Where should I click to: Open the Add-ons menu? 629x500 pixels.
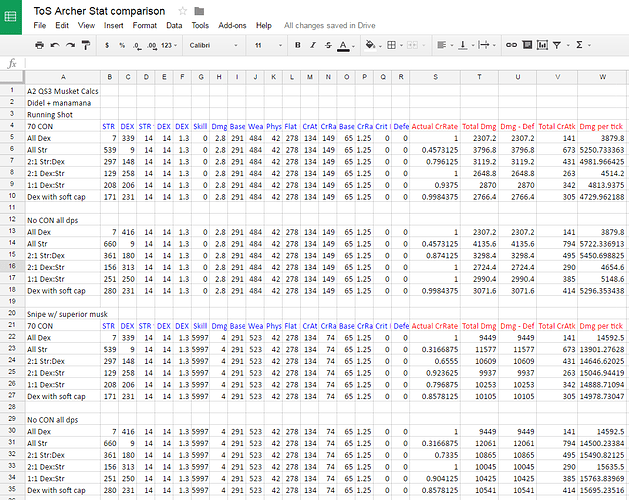(233, 24)
